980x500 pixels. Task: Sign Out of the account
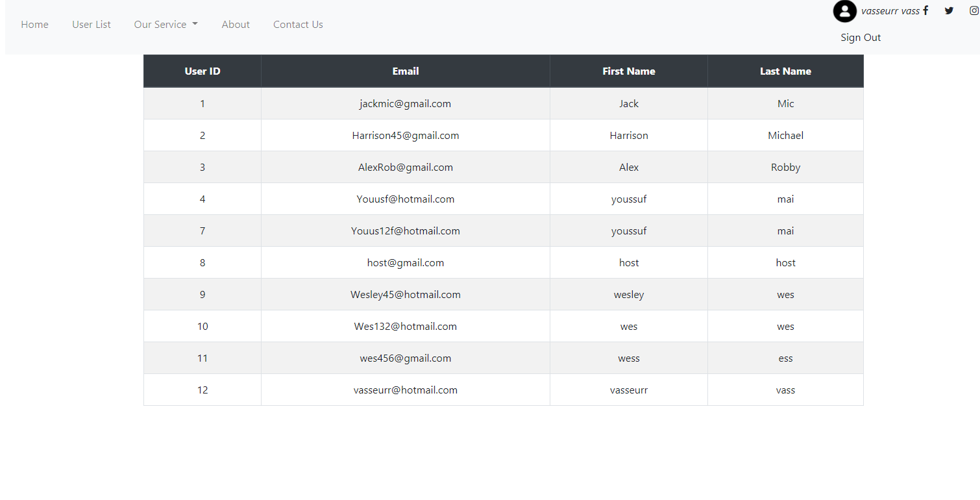861,38
